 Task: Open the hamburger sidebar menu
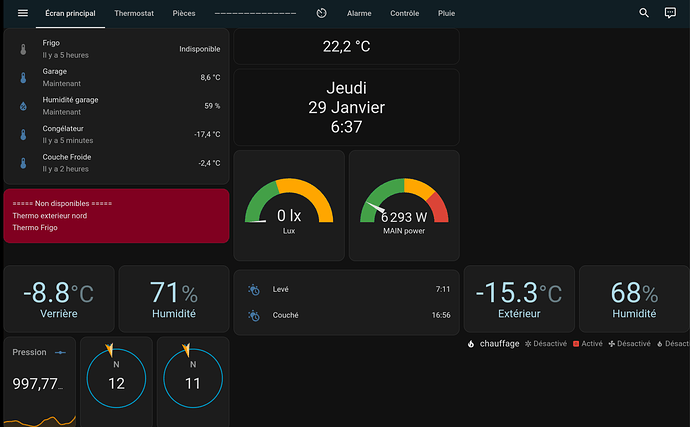(x=23, y=13)
